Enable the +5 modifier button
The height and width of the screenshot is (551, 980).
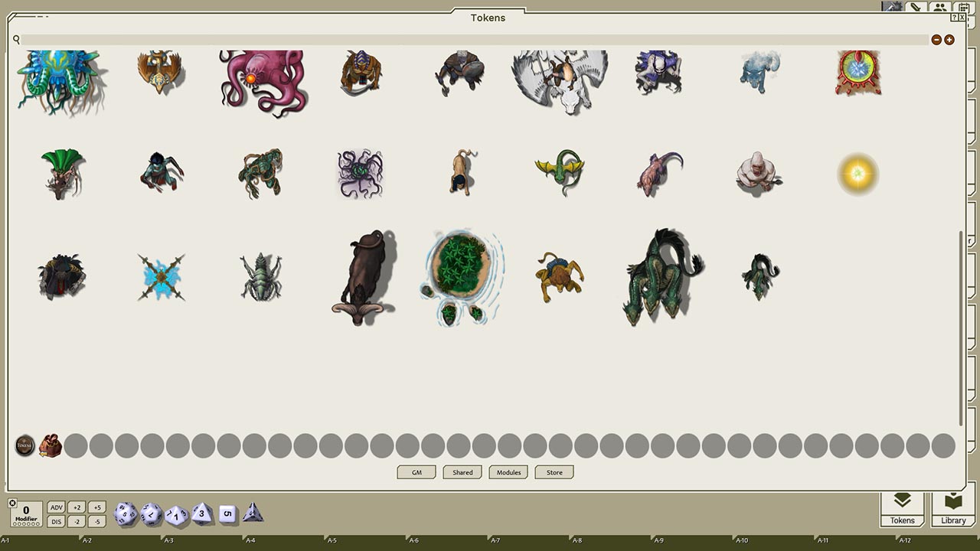click(x=96, y=507)
